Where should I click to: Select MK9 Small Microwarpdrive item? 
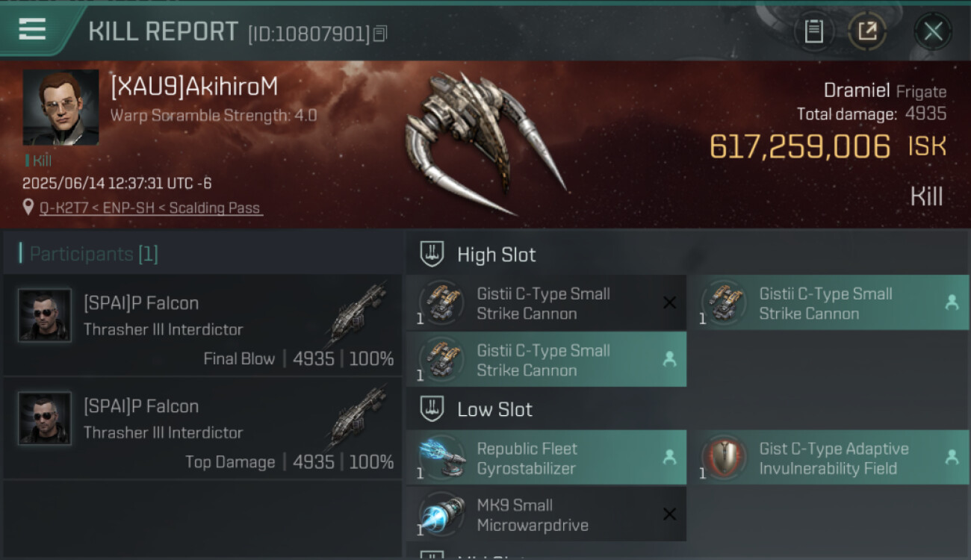point(546,514)
